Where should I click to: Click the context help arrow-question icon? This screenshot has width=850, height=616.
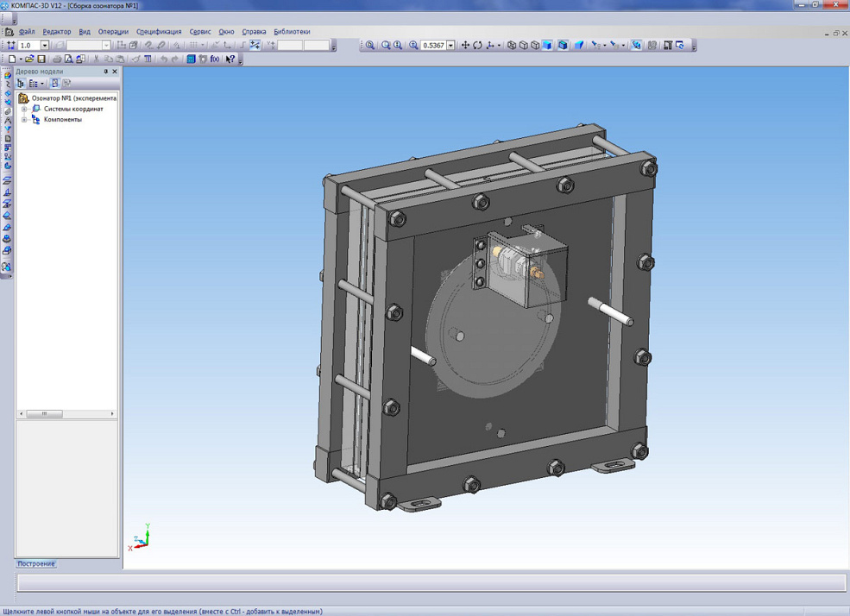(230, 60)
